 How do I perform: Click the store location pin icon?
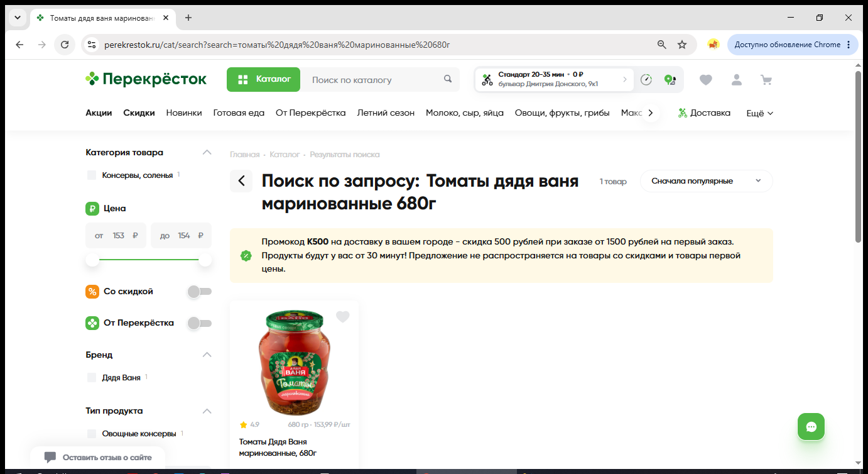point(670,80)
